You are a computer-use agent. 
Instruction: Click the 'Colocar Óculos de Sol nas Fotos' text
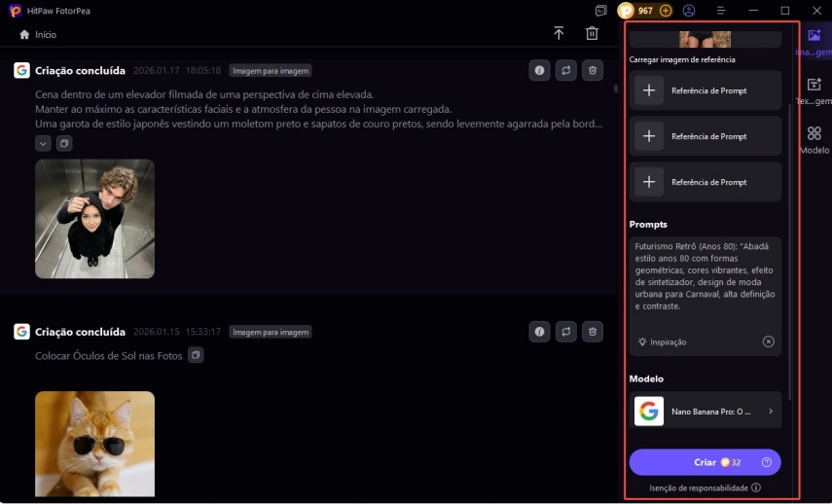pyautogui.click(x=109, y=355)
